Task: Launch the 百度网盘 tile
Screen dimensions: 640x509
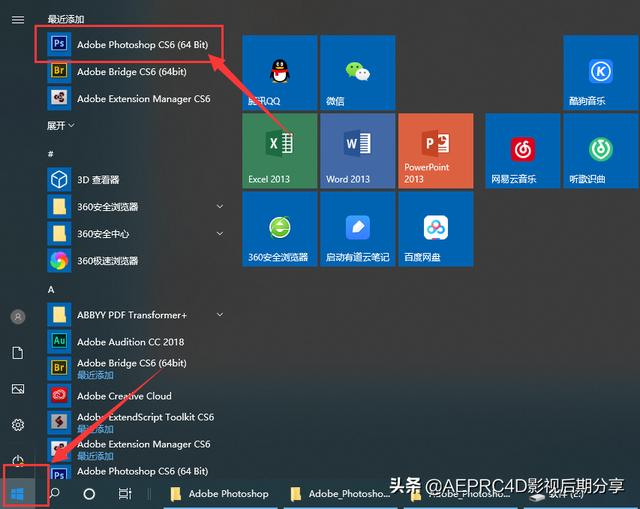Action: coord(435,227)
